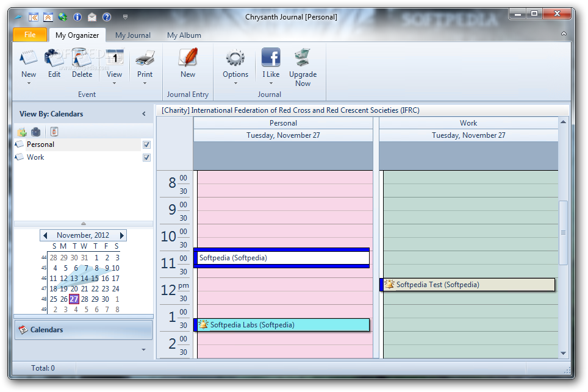Open the Options gear icon
Viewport: 588px width, 392px height.
pos(235,58)
